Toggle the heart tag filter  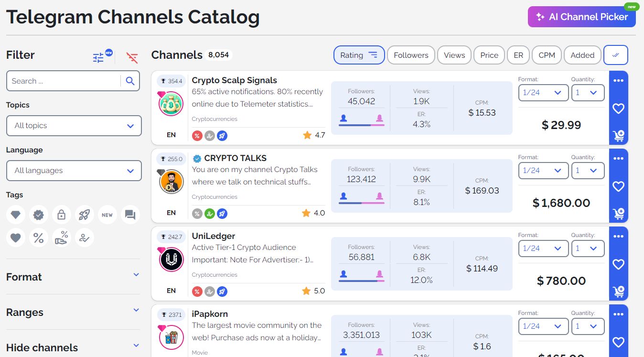tap(16, 238)
